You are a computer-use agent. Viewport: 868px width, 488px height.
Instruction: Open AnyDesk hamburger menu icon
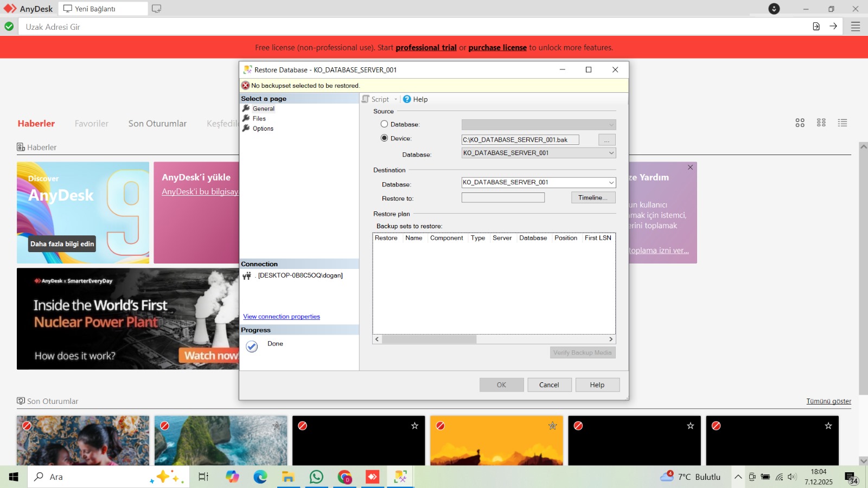point(856,27)
